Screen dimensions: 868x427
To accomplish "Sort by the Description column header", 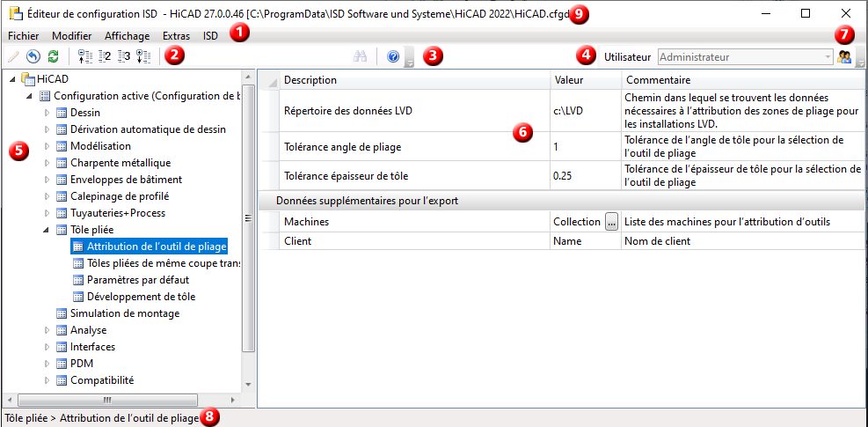I will tap(414, 80).
